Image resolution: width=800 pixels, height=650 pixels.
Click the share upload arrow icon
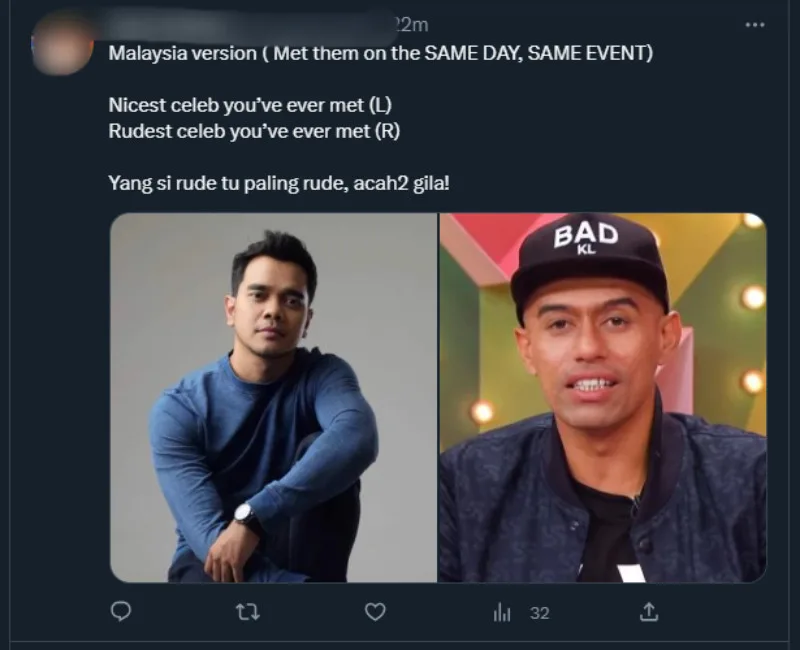pos(649,612)
